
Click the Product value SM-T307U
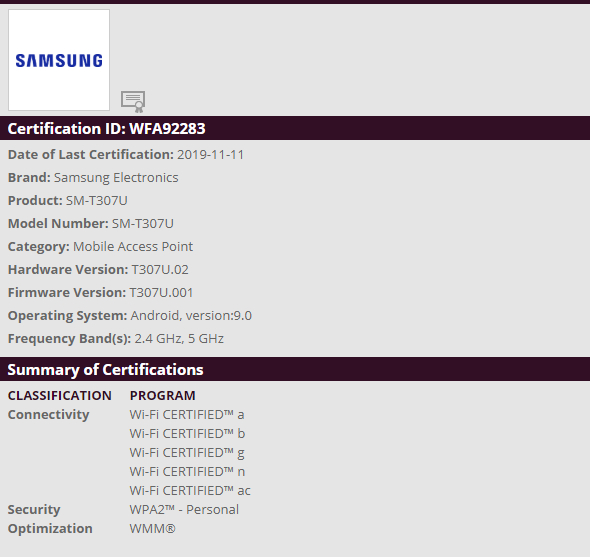97,201
